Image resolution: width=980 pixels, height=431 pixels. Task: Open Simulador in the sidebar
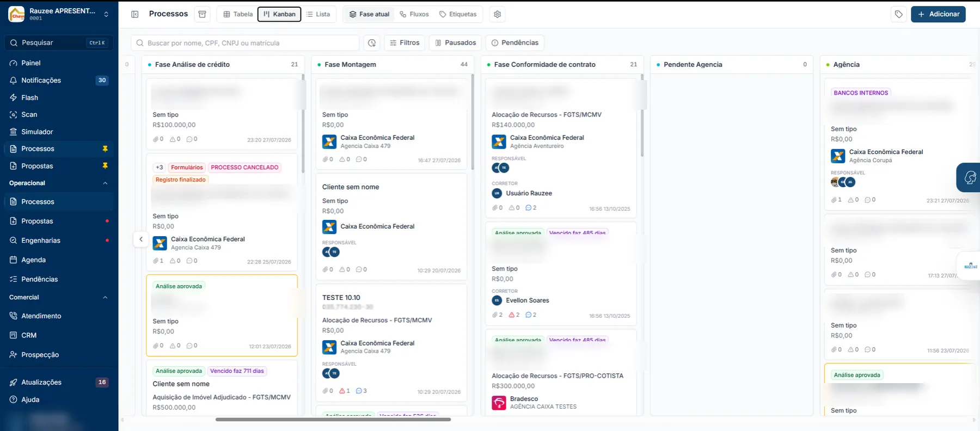(59, 132)
